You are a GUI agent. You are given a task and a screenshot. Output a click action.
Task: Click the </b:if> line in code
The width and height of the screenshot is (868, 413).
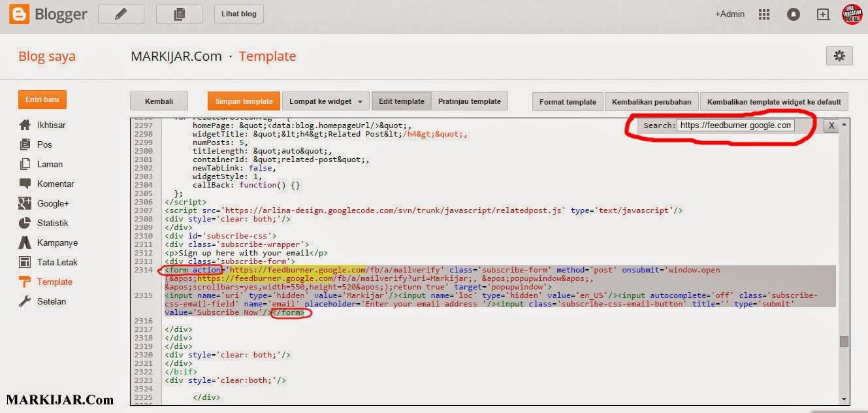181,372
